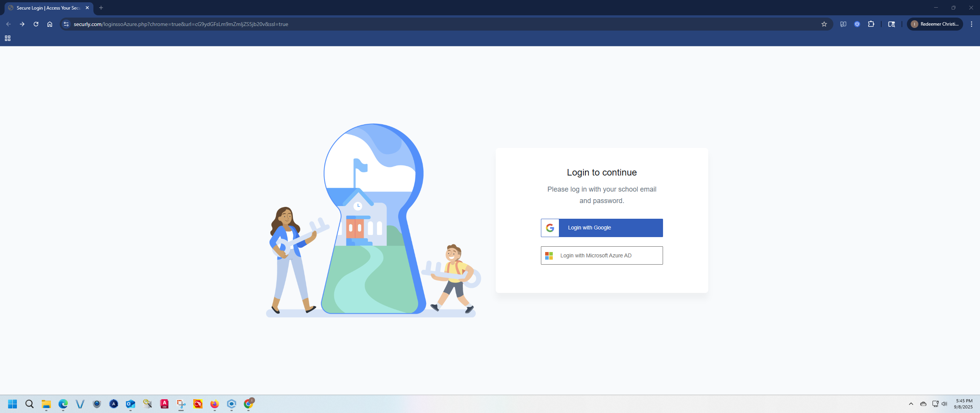Close the Secure Login tab
Screen dimensions: 980x413
tap(87, 8)
